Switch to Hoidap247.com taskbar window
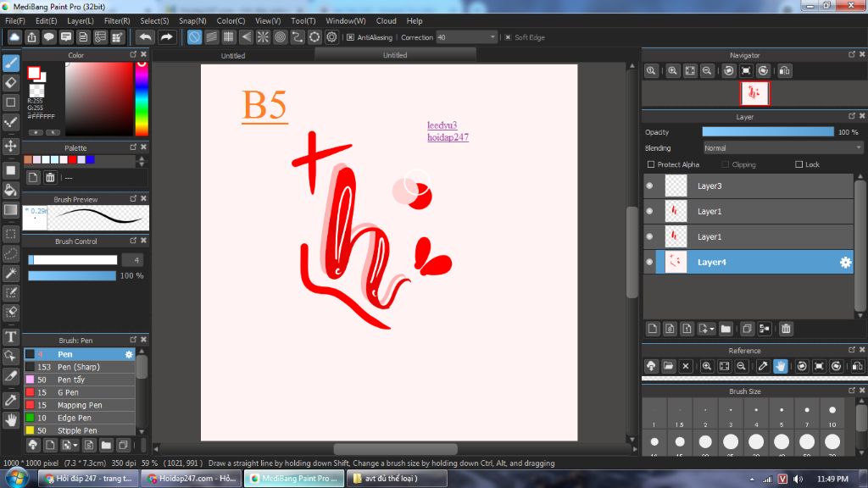The image size is (868, 488). point(191,479)
